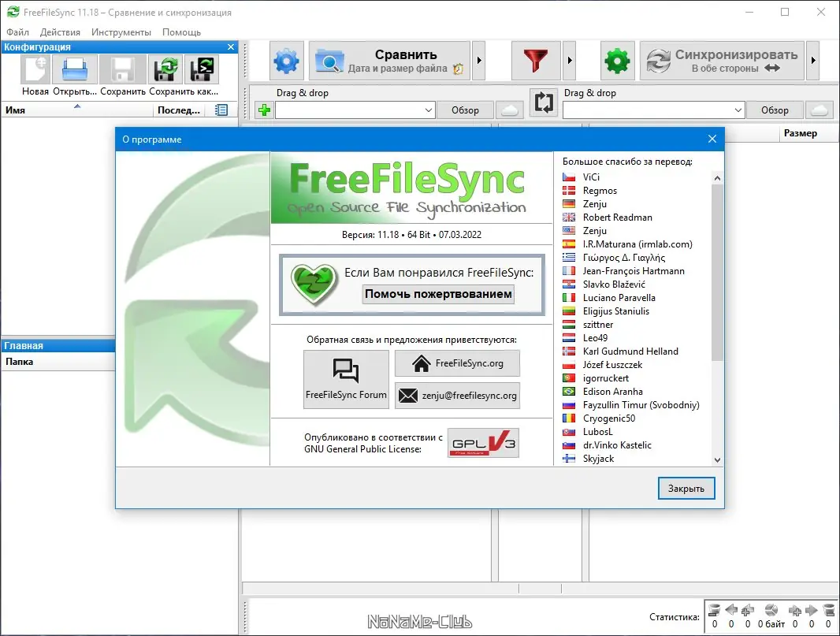840x636 pixels.
Task: Close the Конфигурация panel
Action: [x=231, y=47]
